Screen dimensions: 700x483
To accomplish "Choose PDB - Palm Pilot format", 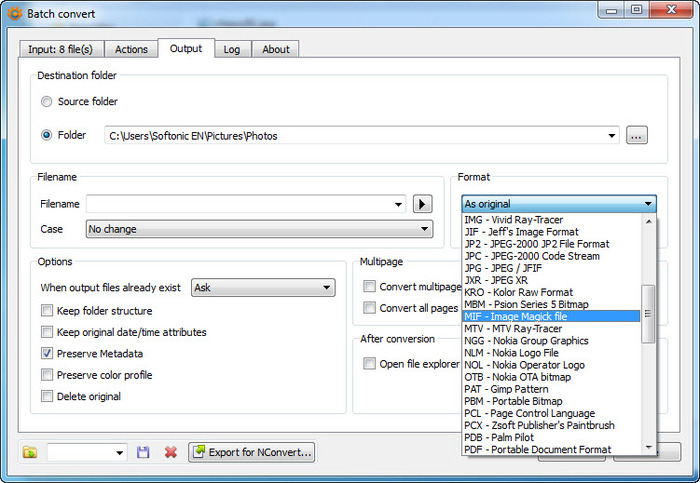I will (x=551, y=437).
